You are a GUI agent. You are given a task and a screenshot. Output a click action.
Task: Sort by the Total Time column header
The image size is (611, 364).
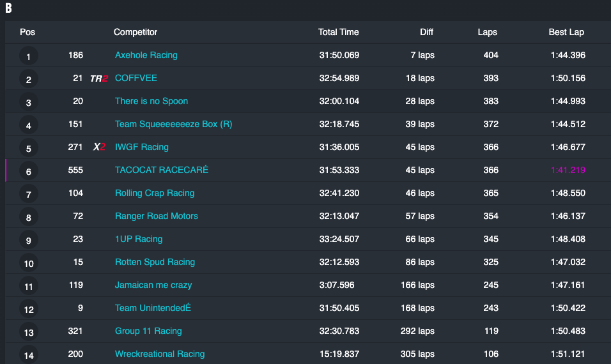338,33
